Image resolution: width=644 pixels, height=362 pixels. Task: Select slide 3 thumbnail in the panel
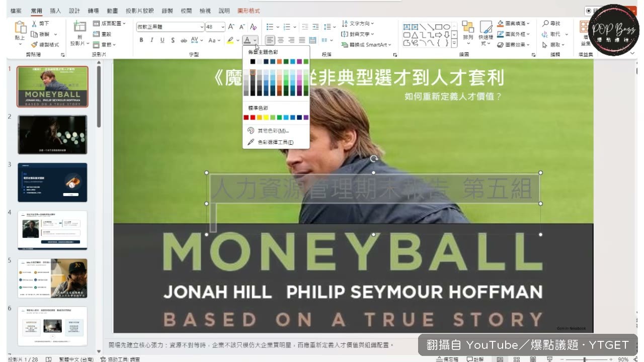pyautogui.click(x=52, y=183)
